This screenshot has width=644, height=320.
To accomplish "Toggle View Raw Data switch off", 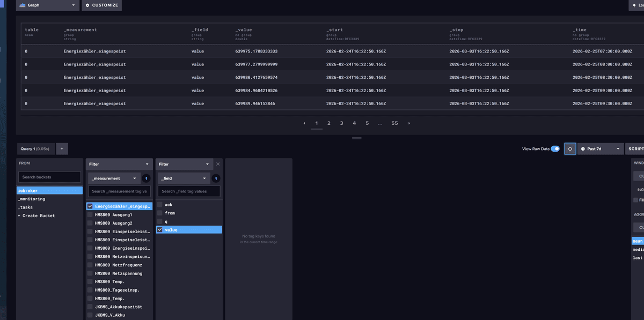I will pyautogui.click(x=555, y=148).
